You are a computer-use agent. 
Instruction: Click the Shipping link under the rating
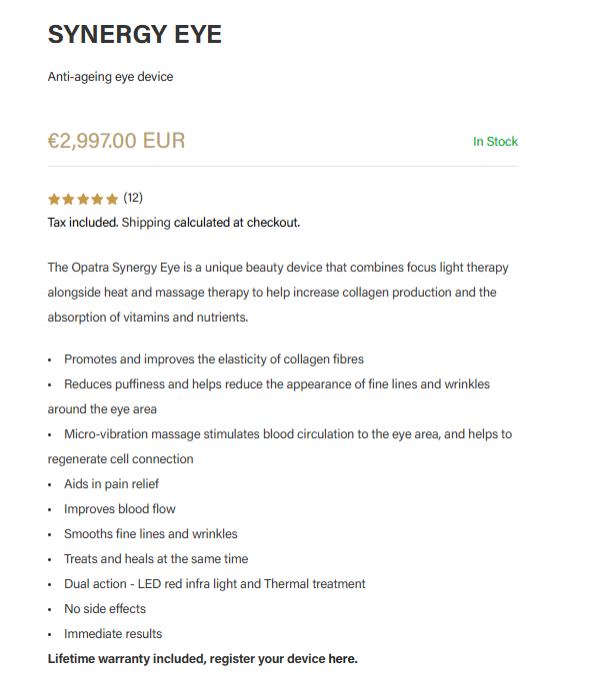point(146,223)
